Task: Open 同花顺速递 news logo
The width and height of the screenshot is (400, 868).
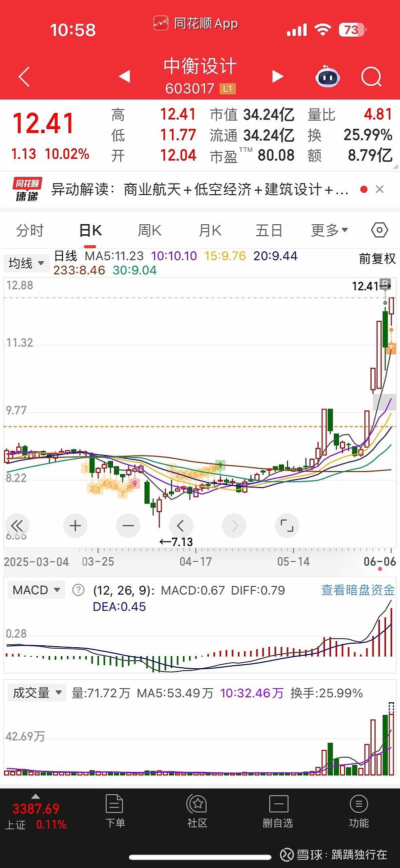Action: [x=27, y=190]
